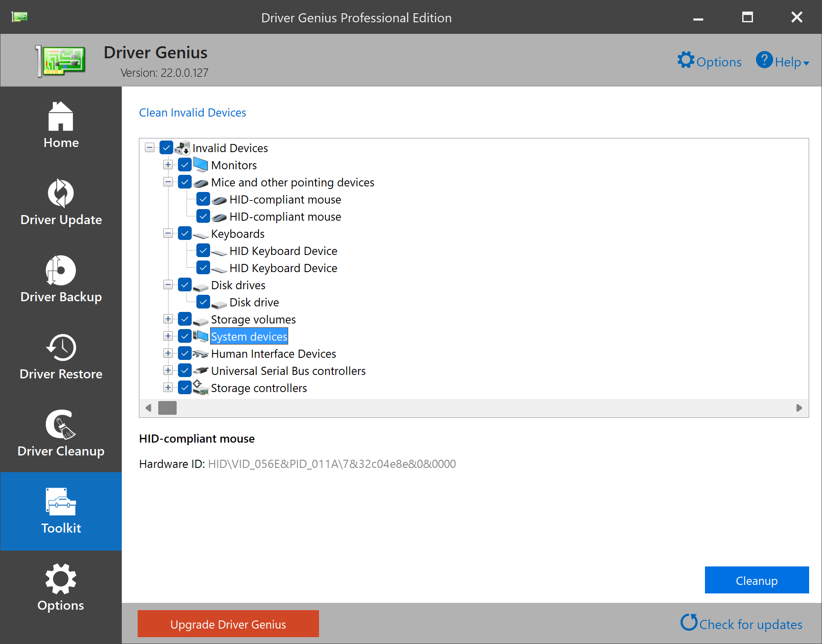Click the scrollbar left arrow

[x=148, y=408]
